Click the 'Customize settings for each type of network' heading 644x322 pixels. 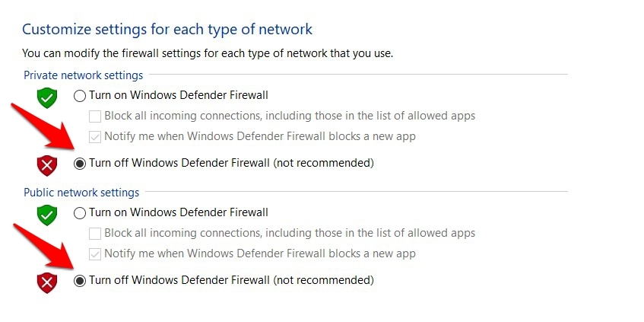pyautogui.click(x=167, y=30)
